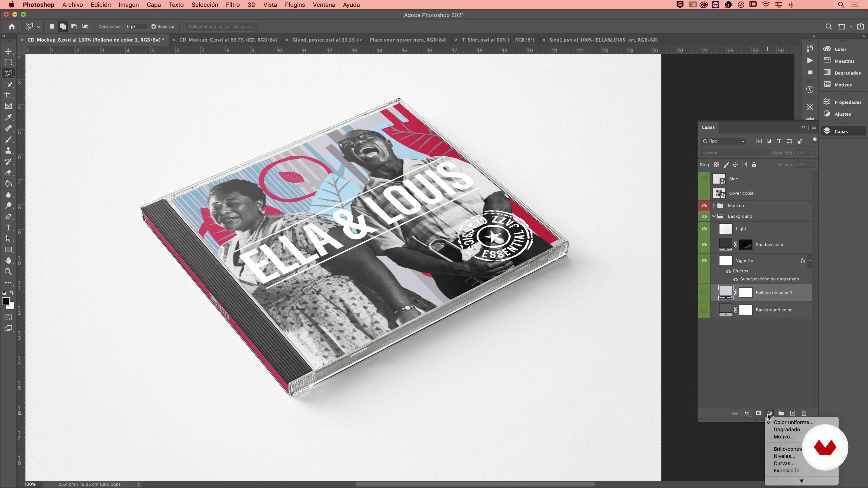Choose Degradado... from the popup menu

[x=789, y=429]
